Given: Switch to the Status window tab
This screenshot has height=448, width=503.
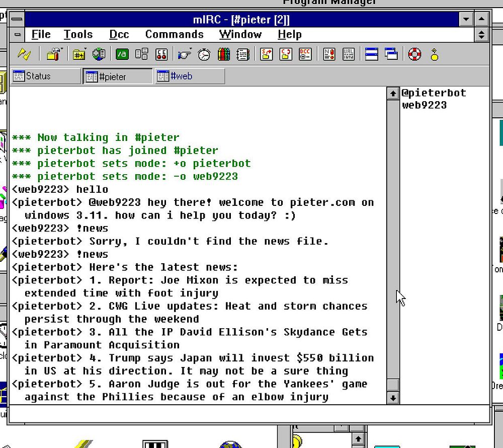Looking at the screenshot, I should [45, 77].
